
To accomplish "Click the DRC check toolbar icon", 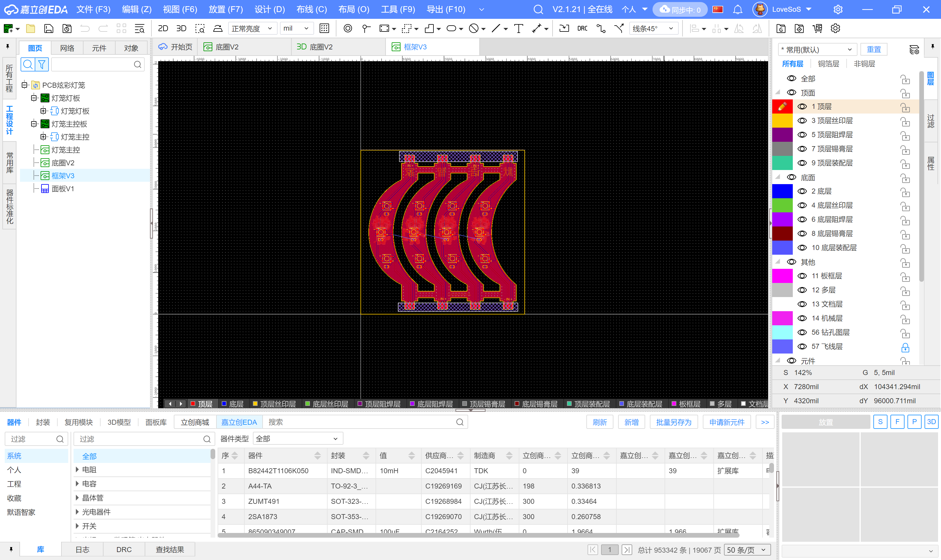I will (x=582, y=28).
